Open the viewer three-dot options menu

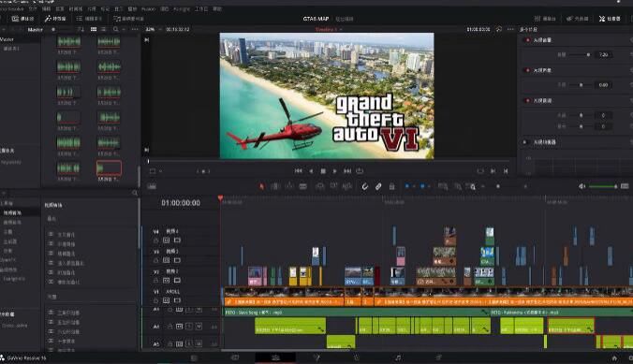(510, 29)
